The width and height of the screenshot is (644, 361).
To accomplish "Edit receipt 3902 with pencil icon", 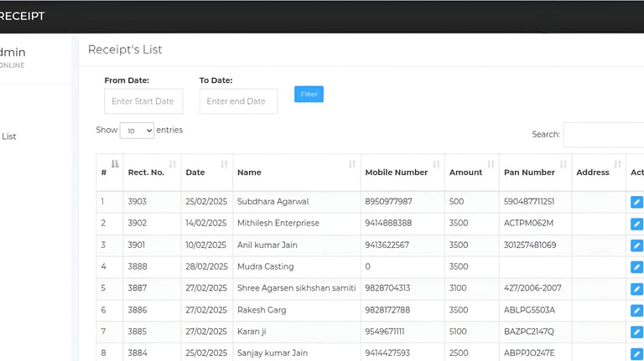I will click(x=636, y=224).
